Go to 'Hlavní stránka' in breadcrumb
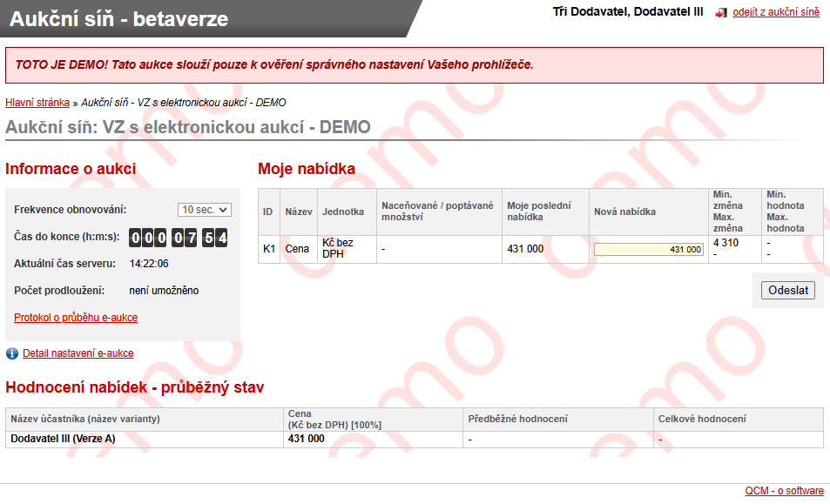The image size is (830, 504). click(x=37, y=103)
